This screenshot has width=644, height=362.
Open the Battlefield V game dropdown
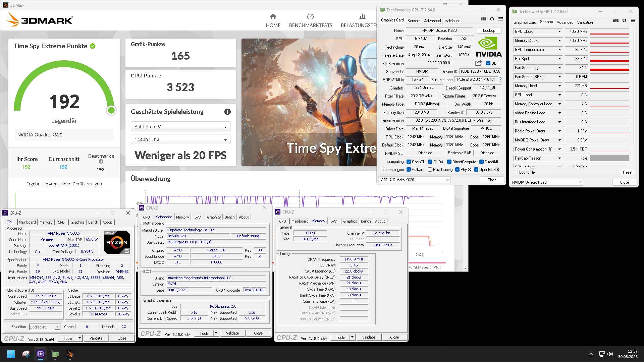click(180, 127)
